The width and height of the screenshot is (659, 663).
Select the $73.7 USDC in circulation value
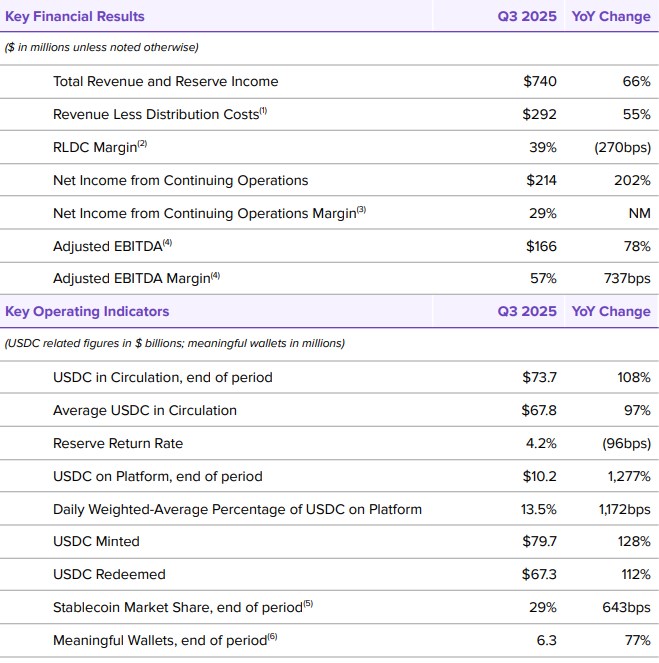click(539, 377)
